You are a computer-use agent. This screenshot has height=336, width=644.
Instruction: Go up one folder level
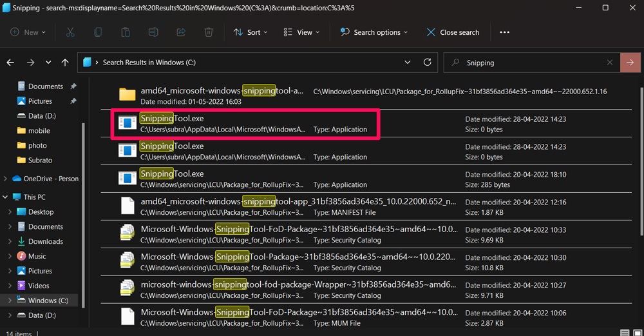tap(65, 63)
